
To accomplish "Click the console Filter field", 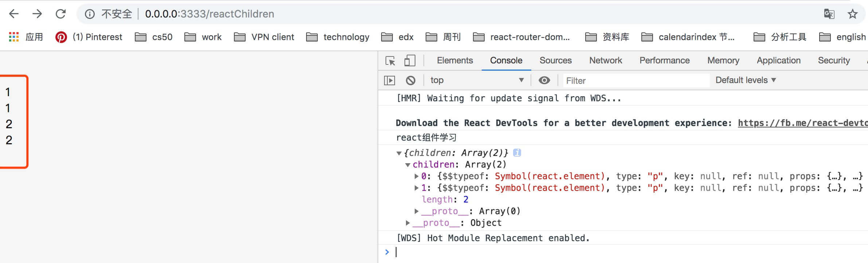I will tap(636, 81).
